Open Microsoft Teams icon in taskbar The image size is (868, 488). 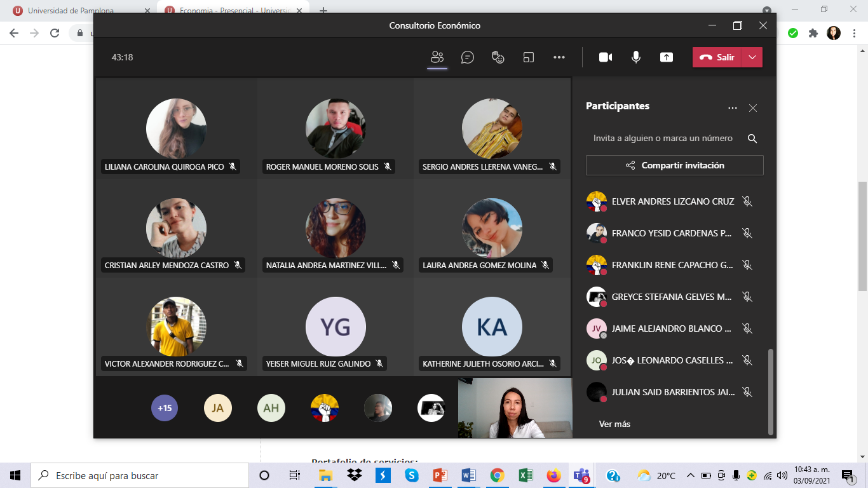coord(581,475)
